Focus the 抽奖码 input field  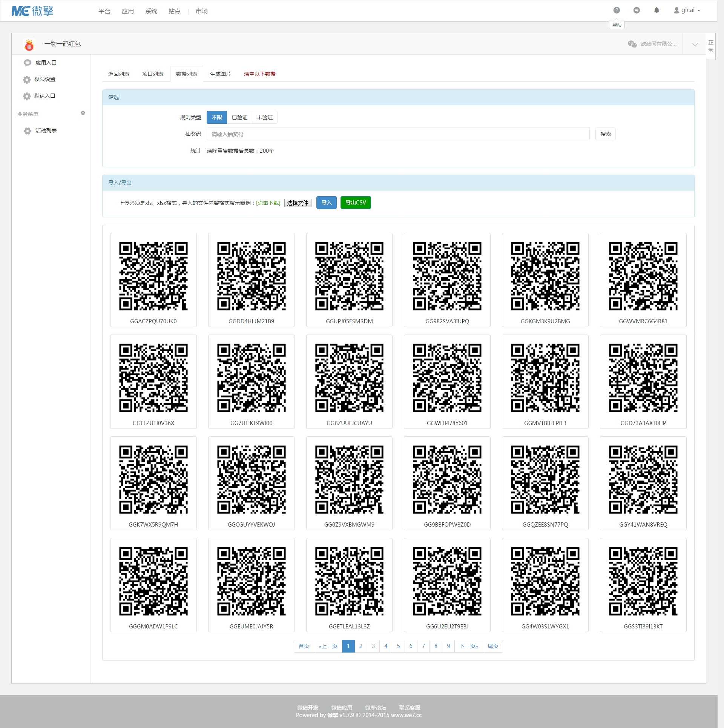click(x=398, y=134)
